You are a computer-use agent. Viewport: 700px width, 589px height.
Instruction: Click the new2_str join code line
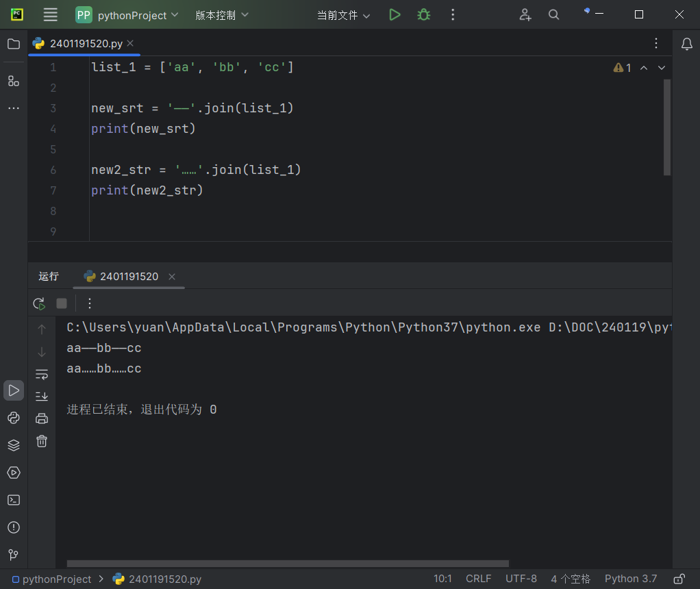pyautogui.click(x=196, y=170)
